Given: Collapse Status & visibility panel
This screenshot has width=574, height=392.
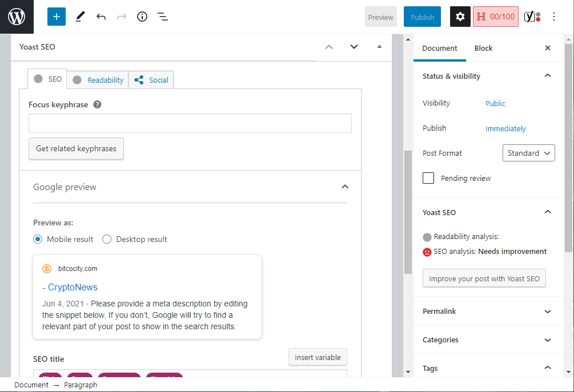Looking at the screenshot, I should (x=548, y=76).
